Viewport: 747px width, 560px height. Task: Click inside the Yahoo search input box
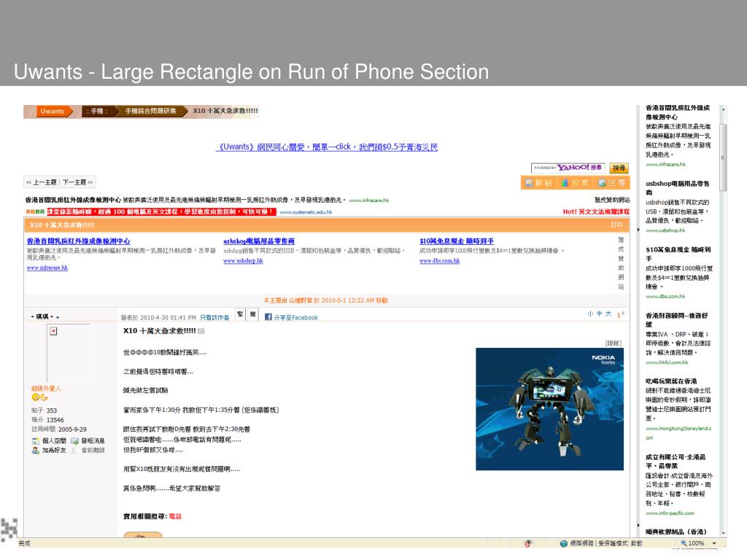click(x=568, y=168)
